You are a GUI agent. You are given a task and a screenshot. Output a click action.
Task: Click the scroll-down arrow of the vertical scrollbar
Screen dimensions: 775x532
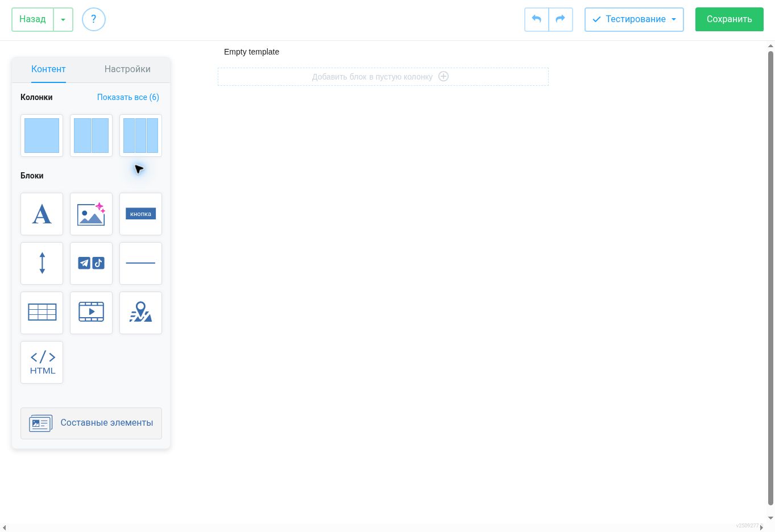click(771, 518)
